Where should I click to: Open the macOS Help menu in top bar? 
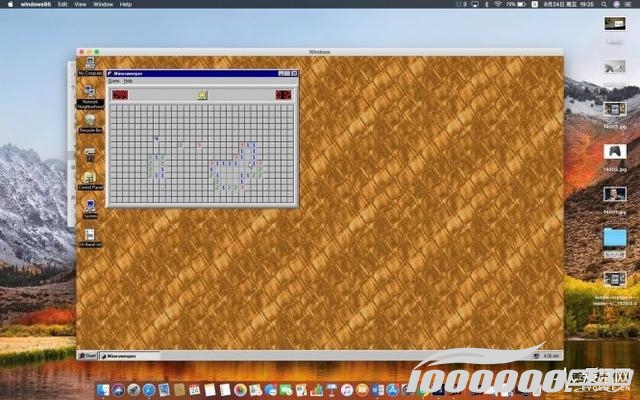tap(126, 4)
